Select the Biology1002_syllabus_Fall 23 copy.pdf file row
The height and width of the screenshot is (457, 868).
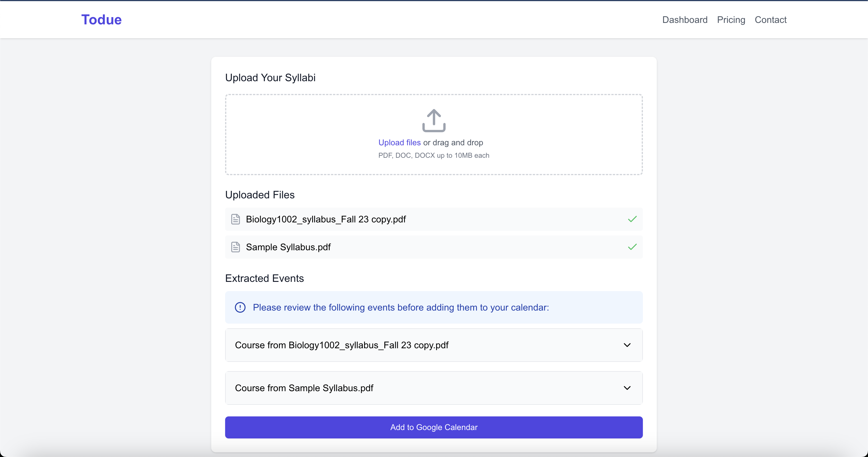tap(434, 219)
